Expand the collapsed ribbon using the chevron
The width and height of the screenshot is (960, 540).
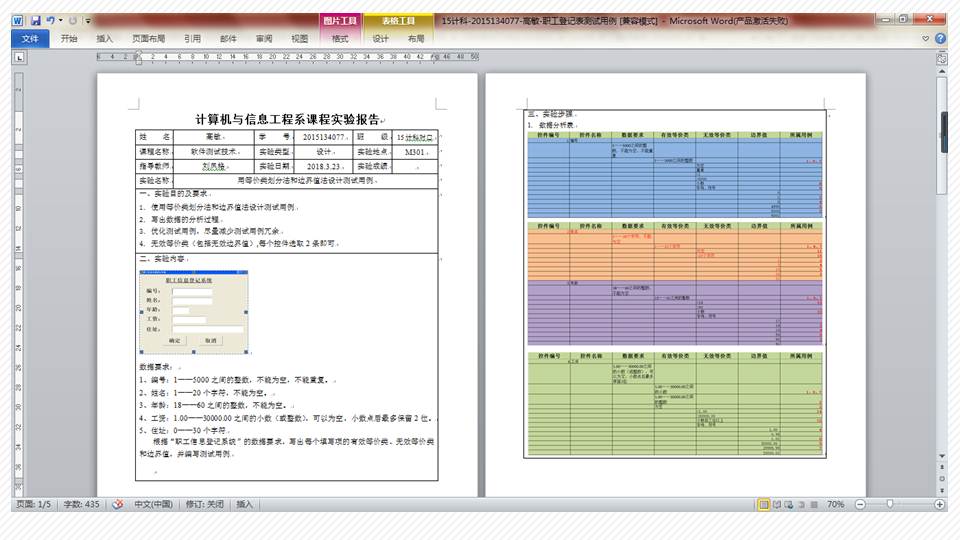click(925, 39)
